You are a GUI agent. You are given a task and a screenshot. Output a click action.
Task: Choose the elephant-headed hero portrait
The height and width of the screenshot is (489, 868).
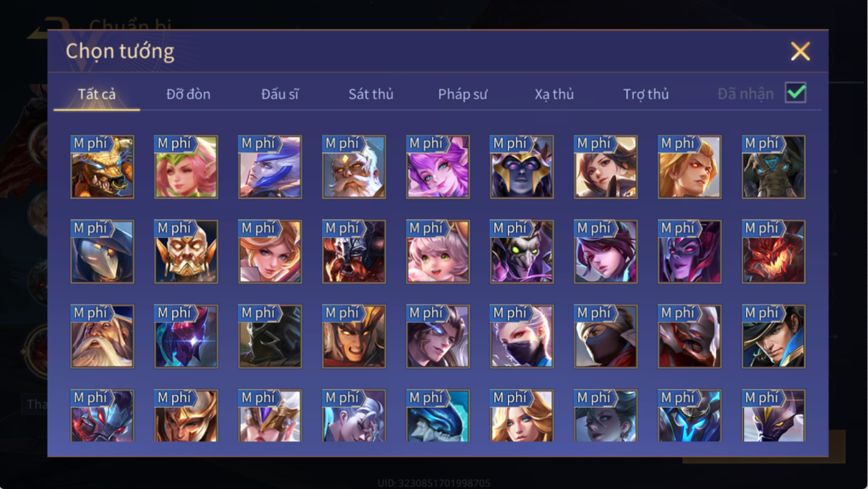[x=773, y=167]
